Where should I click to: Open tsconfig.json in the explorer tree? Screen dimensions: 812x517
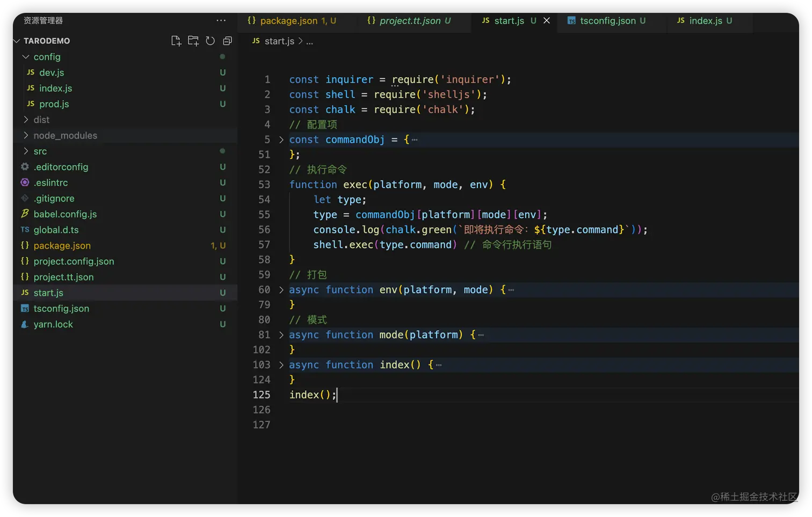(x=125, y=308)
